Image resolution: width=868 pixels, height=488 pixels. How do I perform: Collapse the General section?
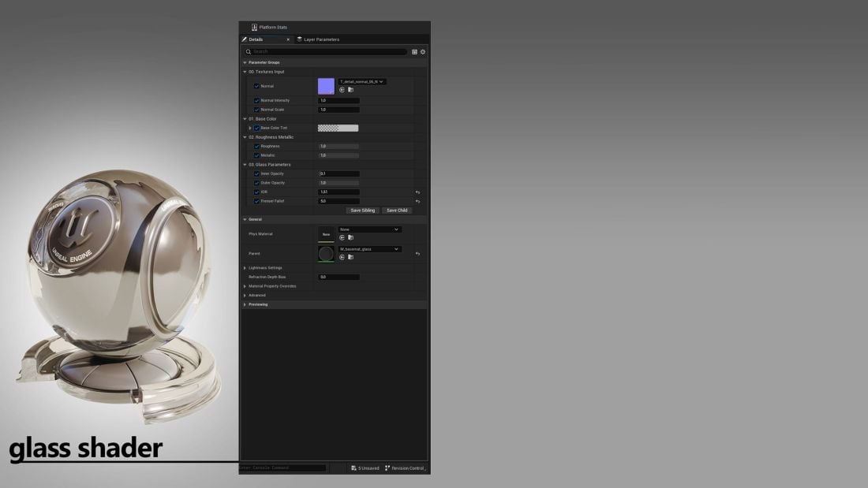[245, 220]
